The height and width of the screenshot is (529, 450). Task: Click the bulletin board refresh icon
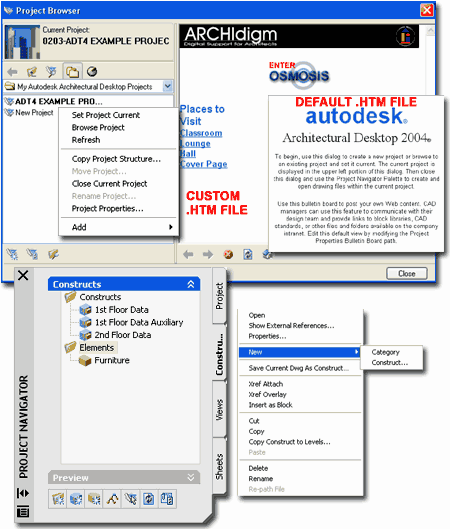(248, 254)
